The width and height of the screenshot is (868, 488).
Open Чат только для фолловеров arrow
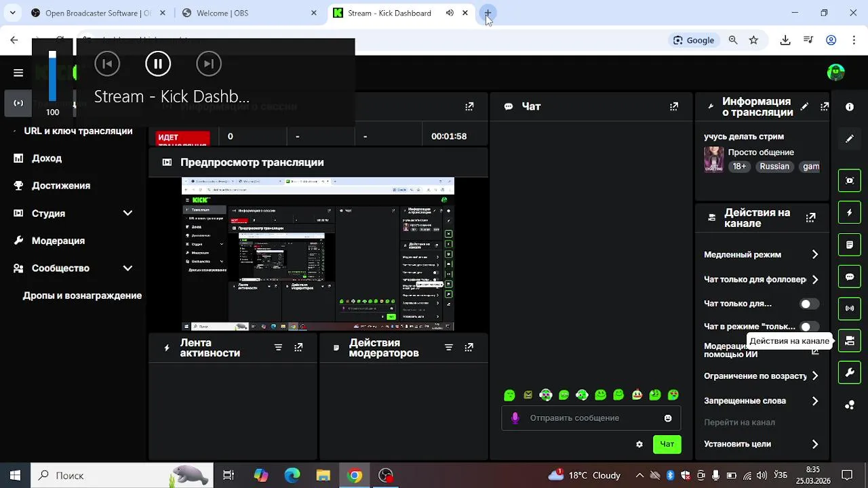tap(815, 279)
